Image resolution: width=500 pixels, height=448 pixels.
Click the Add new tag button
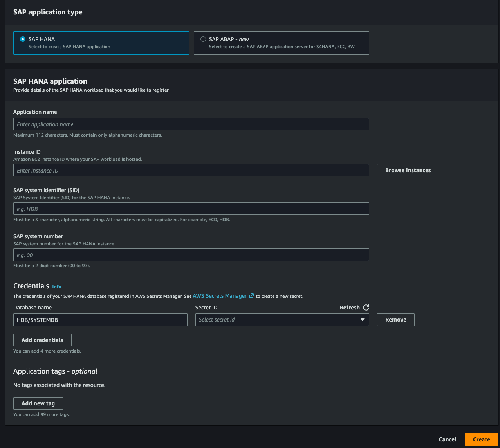pyautogui.click(x=38, y=403)
